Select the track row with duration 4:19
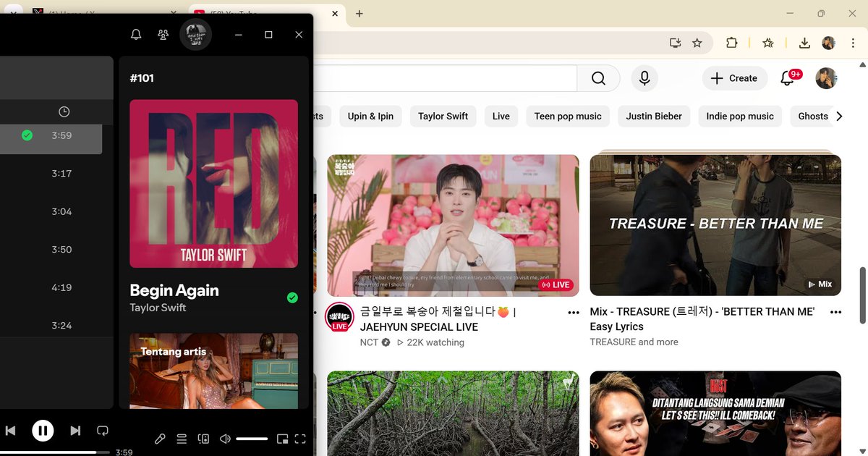The height and width of the screenshot is (456, 868). [x=51, y=287]
